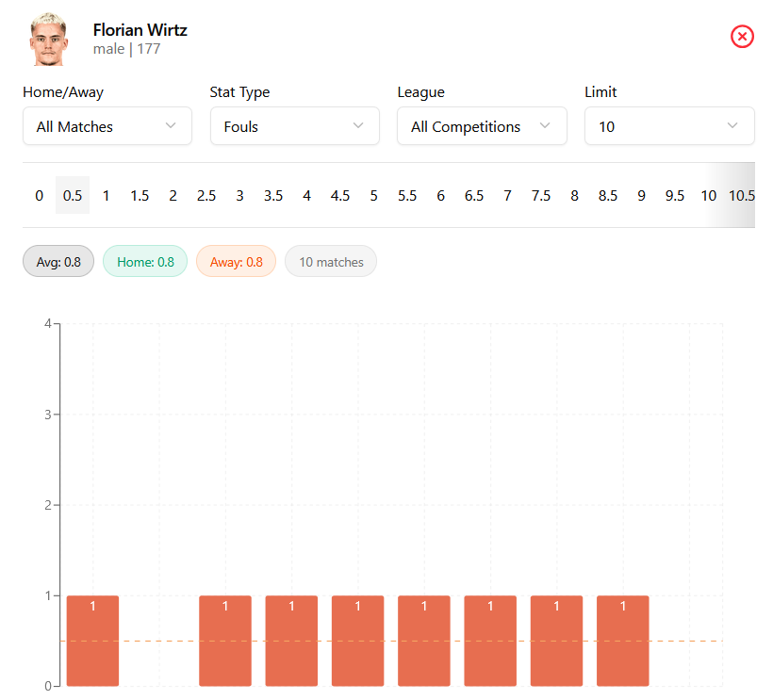Click the 10 matches badge
Image resolution: width=773 pixels, height=700 pixels.
[331, 262]
